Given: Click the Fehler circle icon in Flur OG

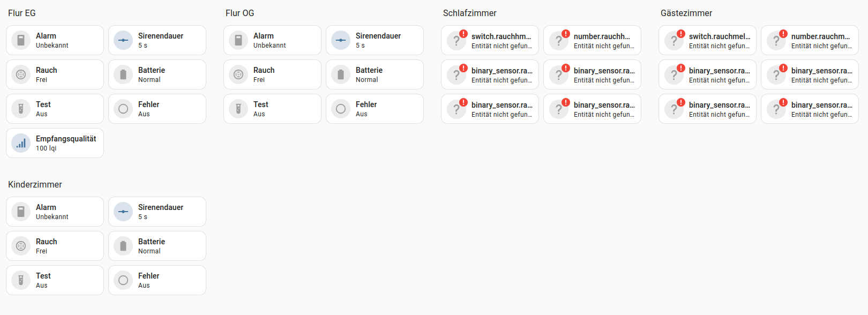Looking at the screenshot, I should point(341,109).
